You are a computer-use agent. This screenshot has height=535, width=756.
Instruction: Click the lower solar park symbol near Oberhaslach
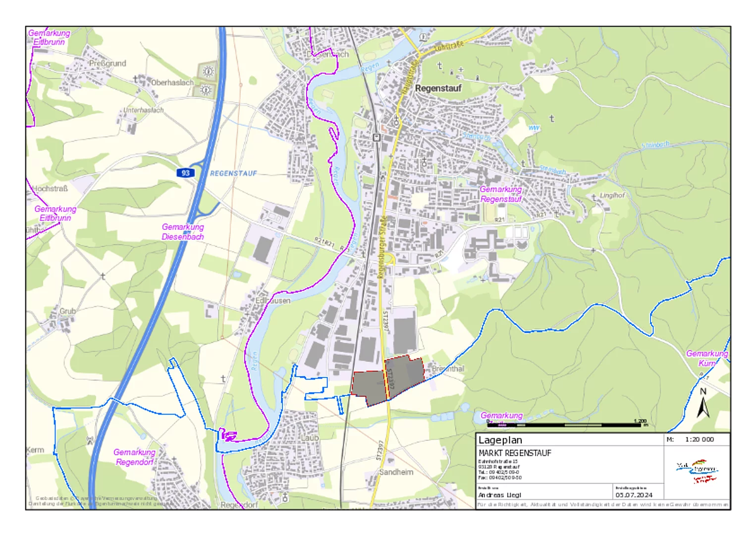click(x=206, y=90)
